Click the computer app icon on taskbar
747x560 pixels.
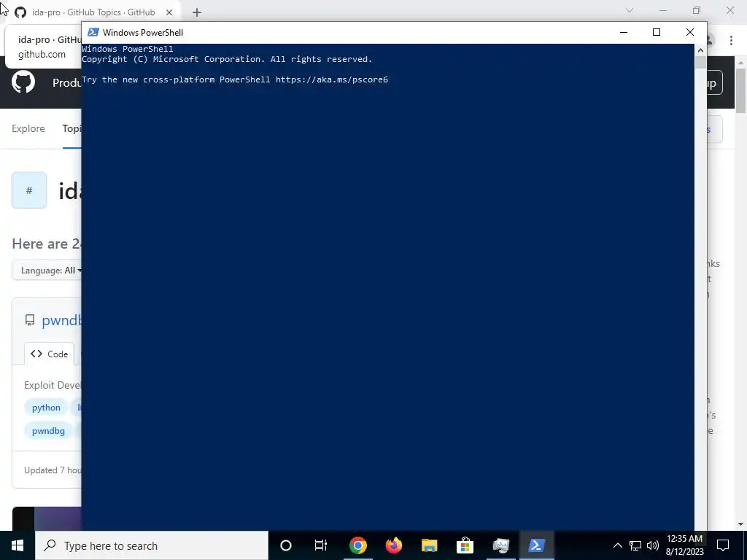[500, 545]
